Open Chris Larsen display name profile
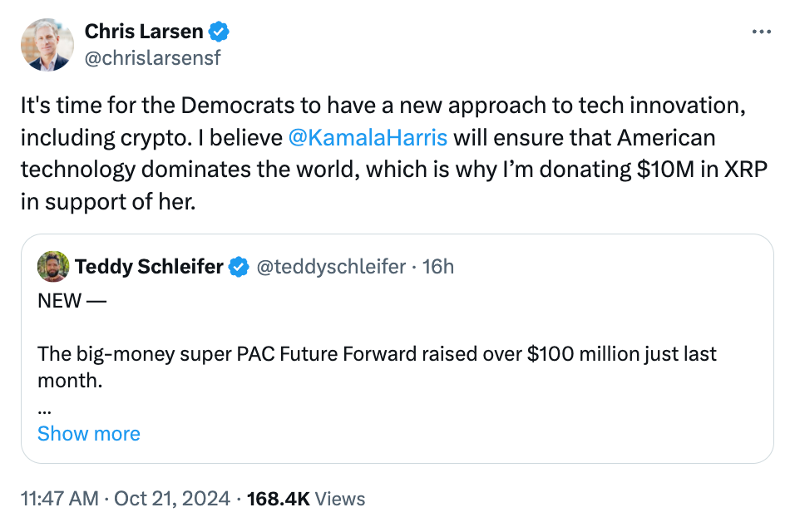 coord(144,32)
